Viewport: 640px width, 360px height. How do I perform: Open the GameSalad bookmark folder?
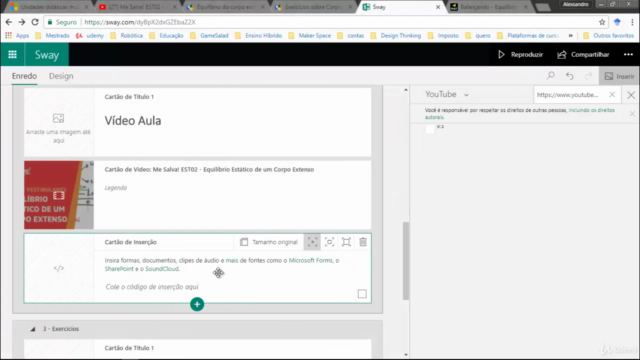209,36
